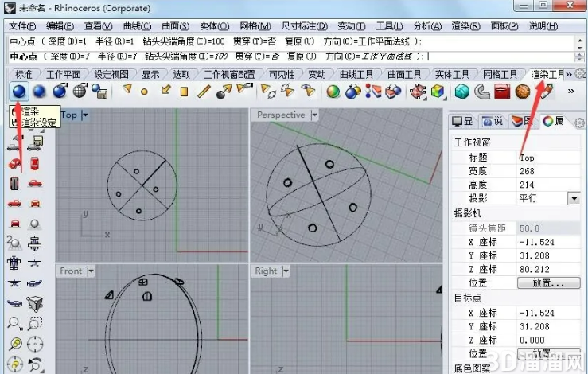This screenshot has width=588, height=374.
Task: Open the 投影 平行 dropdown
Action: 574,198
